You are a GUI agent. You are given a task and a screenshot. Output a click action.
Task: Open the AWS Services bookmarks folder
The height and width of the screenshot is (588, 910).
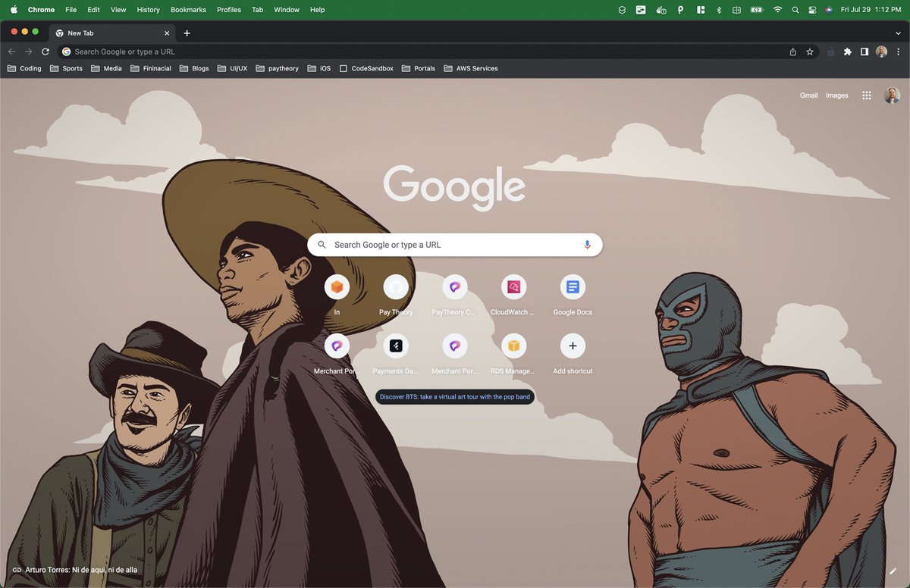pos(471,68)
